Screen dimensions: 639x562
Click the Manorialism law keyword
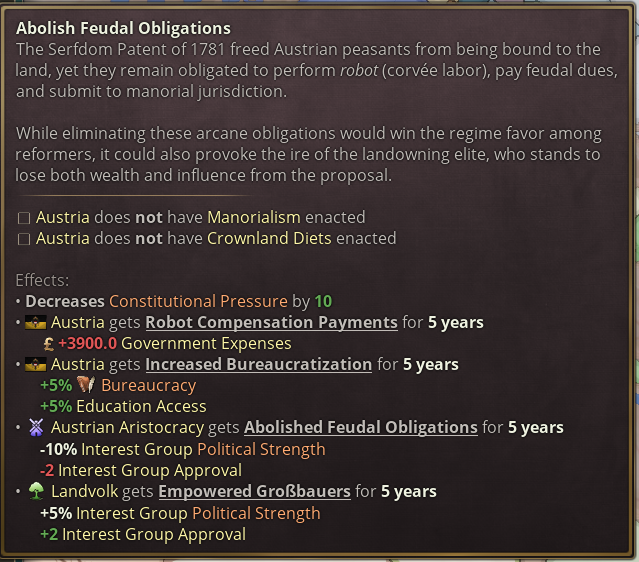point(254,218)
